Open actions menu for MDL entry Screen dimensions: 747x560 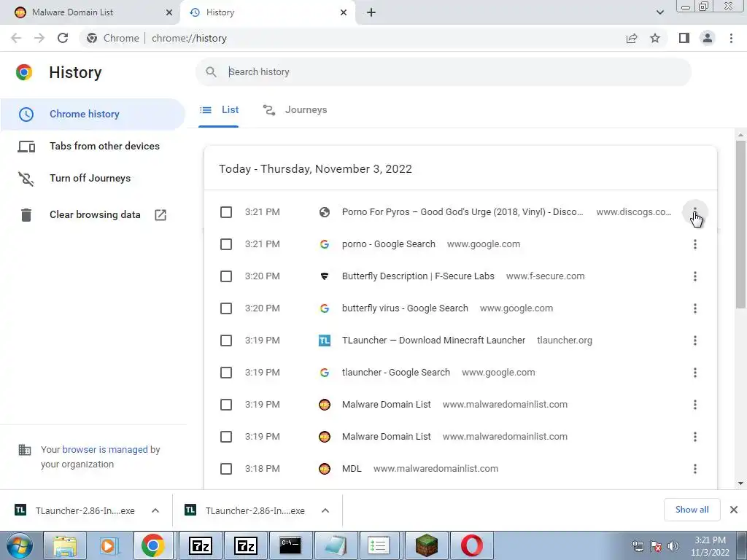click(x=695, y=469)
